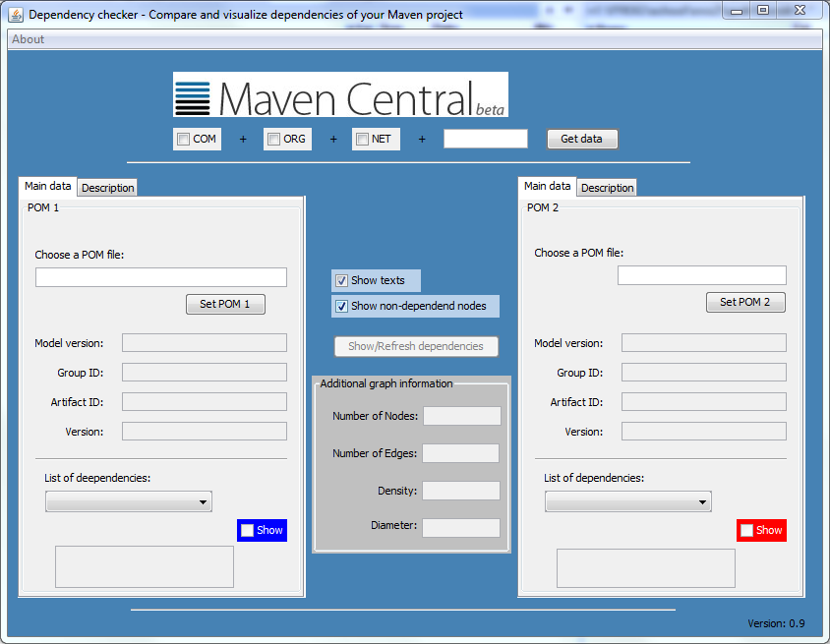Click the POM 1 Model version field
Image resolution: width=830 pixels, height=644 pixels.
(x=205, y=343)
